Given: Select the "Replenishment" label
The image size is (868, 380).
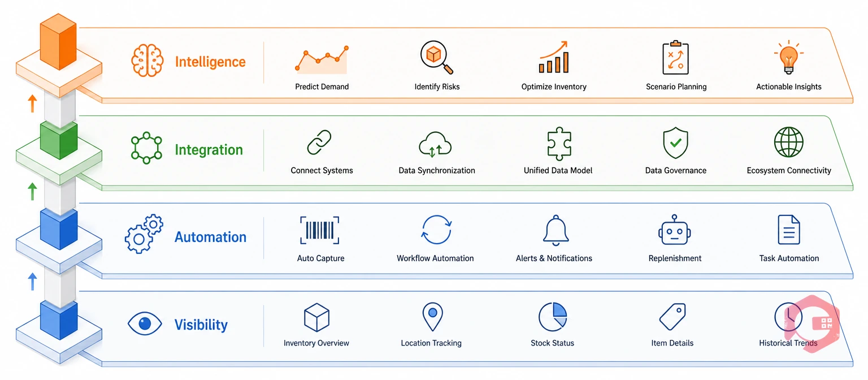Looking at the screenshot, I should [675, 258].
